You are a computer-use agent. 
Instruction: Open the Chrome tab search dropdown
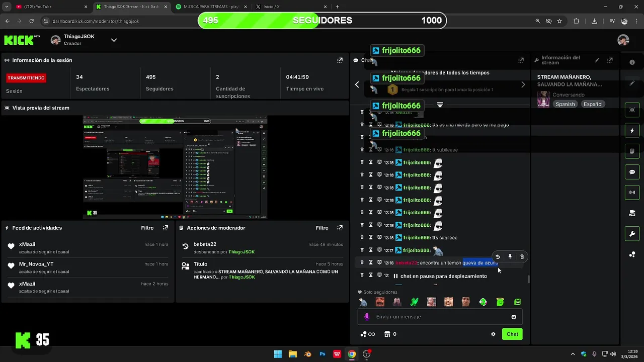7,7
